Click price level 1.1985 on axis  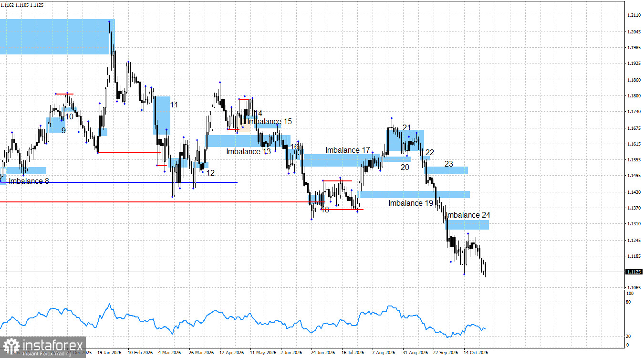click(634, 48)
